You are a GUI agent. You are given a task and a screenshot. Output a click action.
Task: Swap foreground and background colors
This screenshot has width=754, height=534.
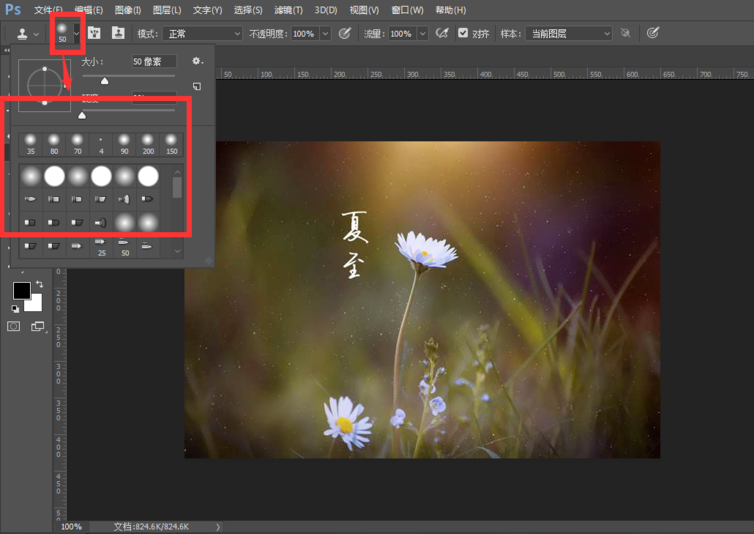click(40, 286)
